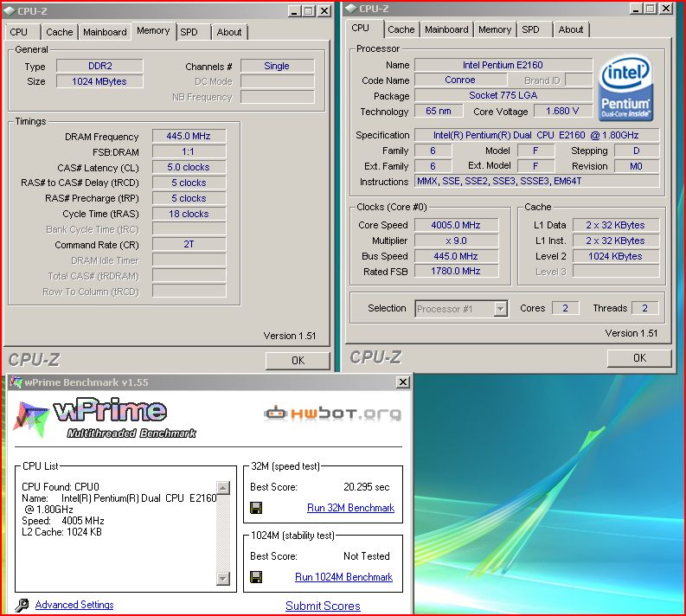Open About tab in CPU window

pyautogui.click(x=570, y=29)
